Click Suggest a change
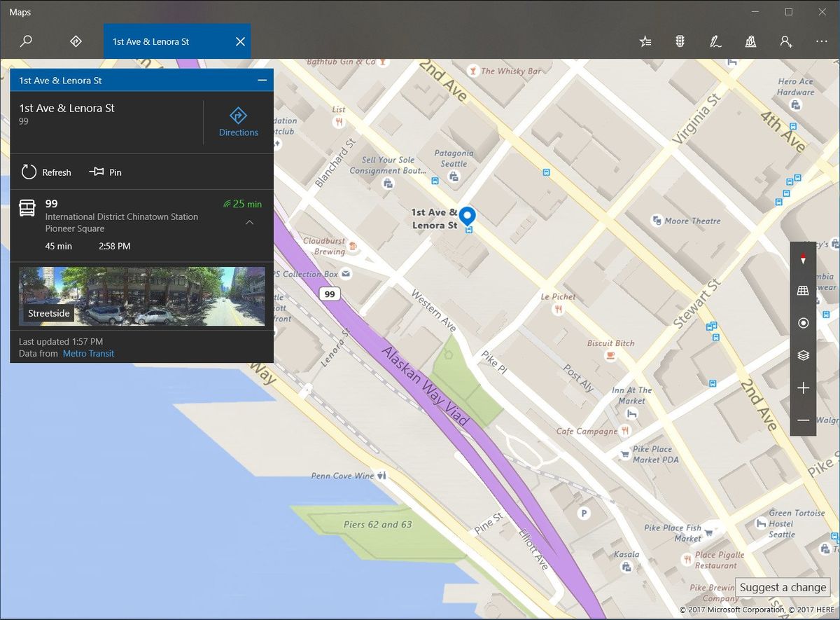840x620 pixels. [x=782, y=587]
